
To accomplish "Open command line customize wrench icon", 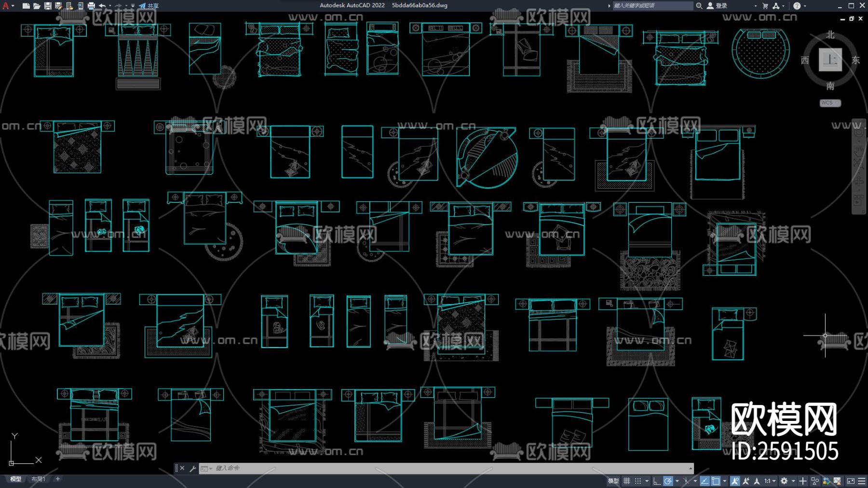I will tap(192, 468).
